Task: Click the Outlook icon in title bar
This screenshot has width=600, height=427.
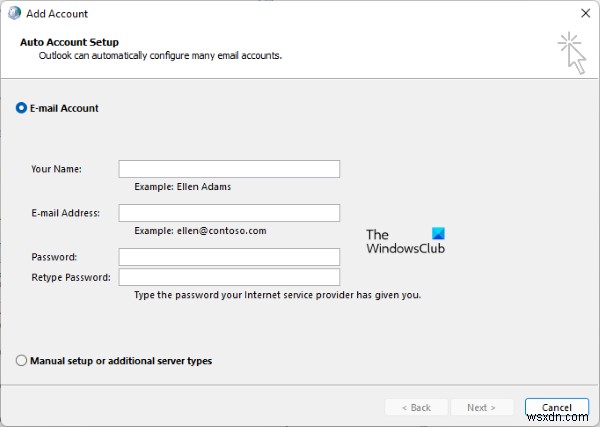Action: (15, 13)
